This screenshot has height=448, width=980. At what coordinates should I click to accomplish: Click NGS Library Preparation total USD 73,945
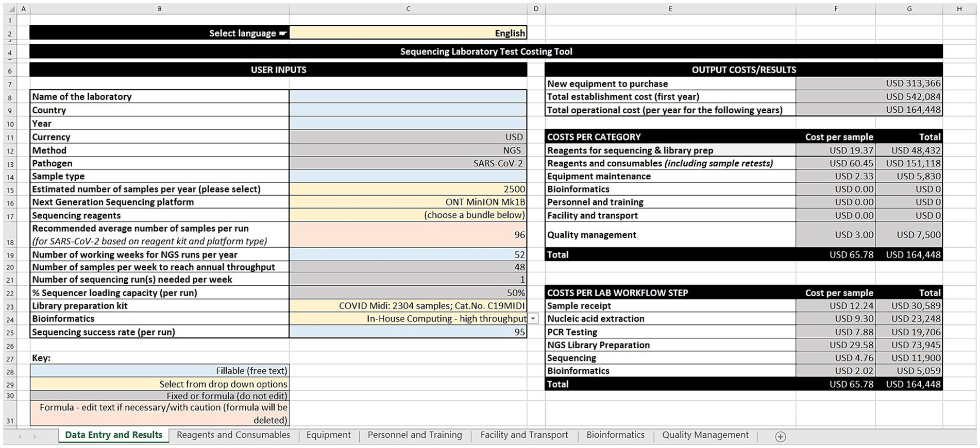coord(909,345)
